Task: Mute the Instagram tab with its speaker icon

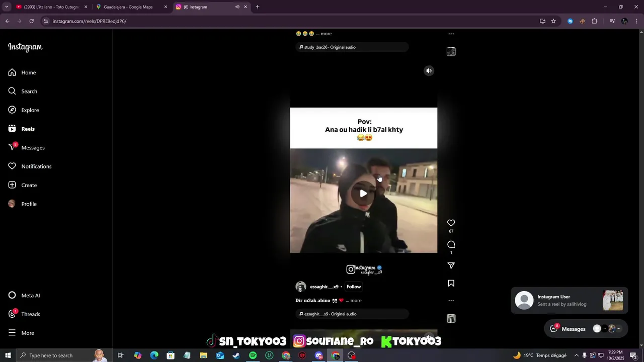Action: point(237,7)
